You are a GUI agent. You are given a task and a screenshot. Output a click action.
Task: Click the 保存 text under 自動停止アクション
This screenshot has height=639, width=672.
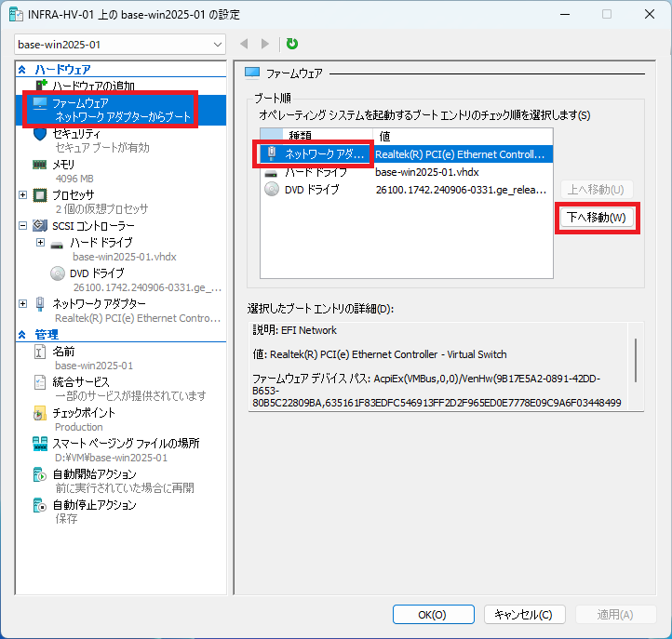pos(66,519)
